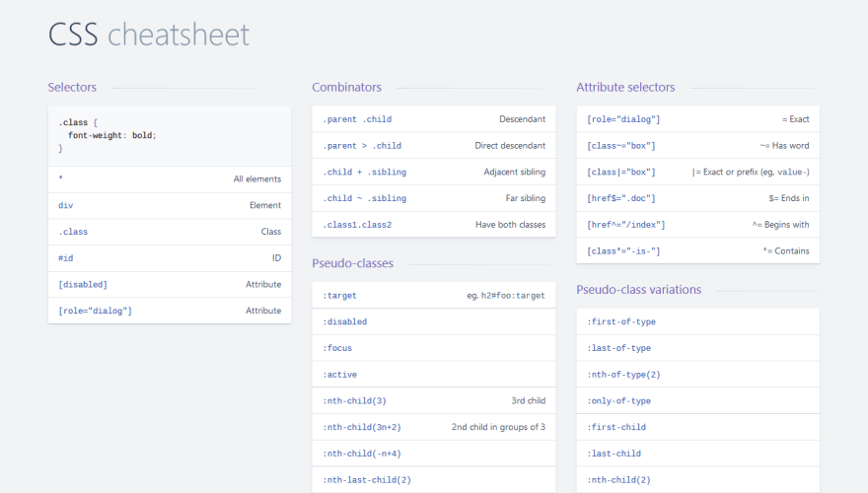Image resolution: width=868 pixels, height=493 pixels.
Task: Select the :last-child variation entry
Action: click(697, 454)
